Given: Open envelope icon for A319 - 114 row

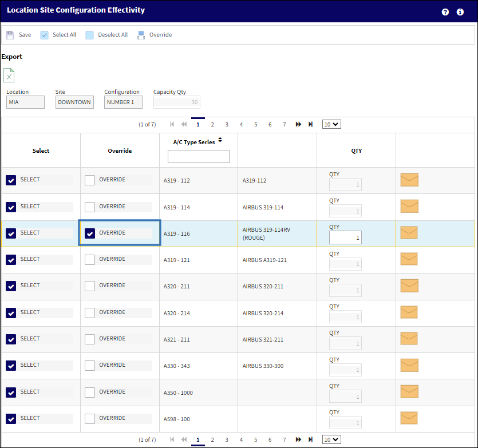Looking at the screenshot, I should [x=409, y=207].
